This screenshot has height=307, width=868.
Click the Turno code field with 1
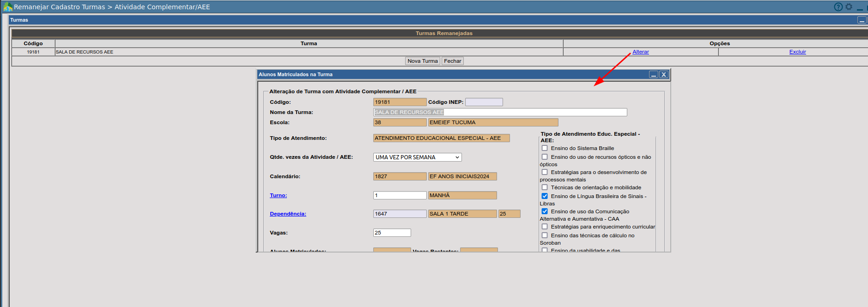pyautogui.click(x=400, y=195)
